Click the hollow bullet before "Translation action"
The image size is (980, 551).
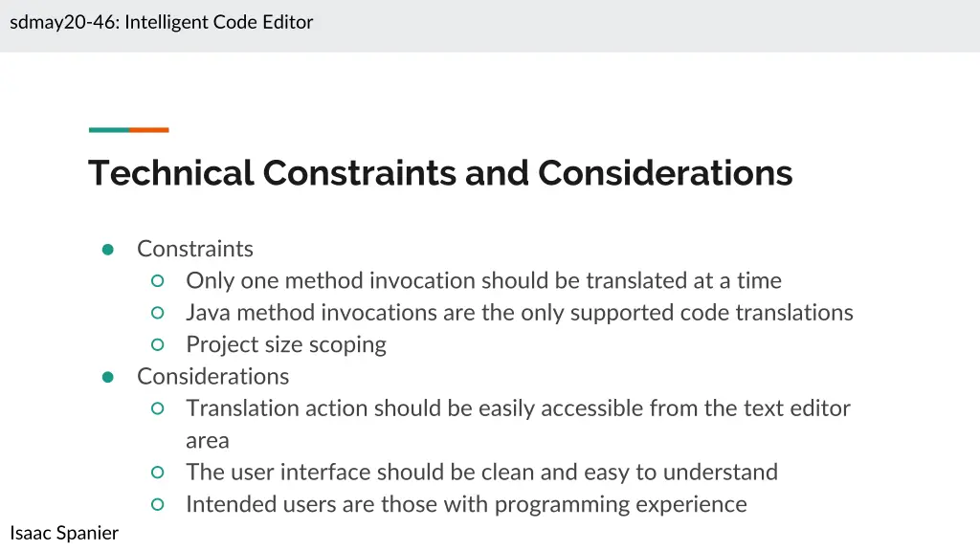158,408
